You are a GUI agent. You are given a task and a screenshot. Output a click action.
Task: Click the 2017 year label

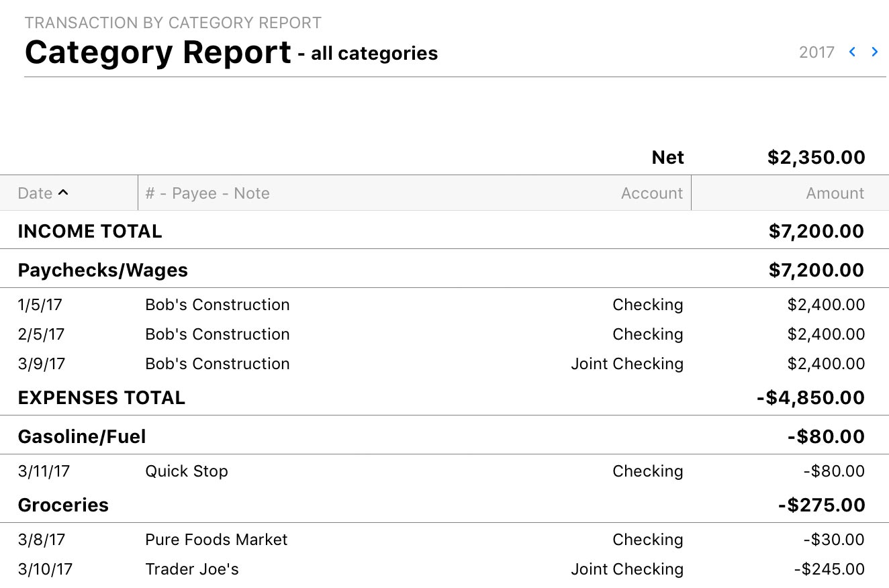point(816,52)
